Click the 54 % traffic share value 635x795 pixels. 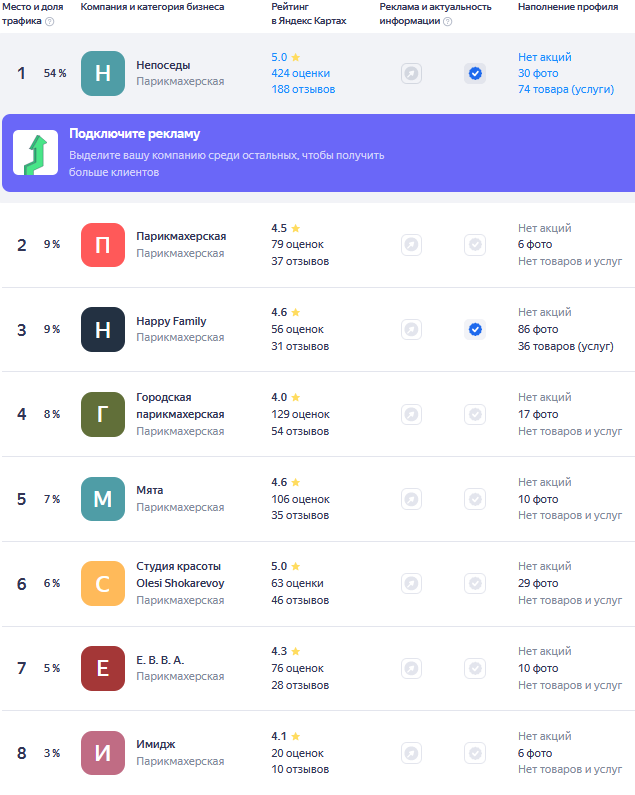point(55,74)
